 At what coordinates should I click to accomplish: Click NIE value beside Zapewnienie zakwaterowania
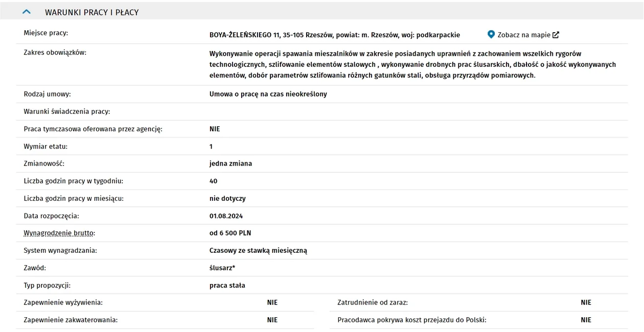click(x=272, y=320)
